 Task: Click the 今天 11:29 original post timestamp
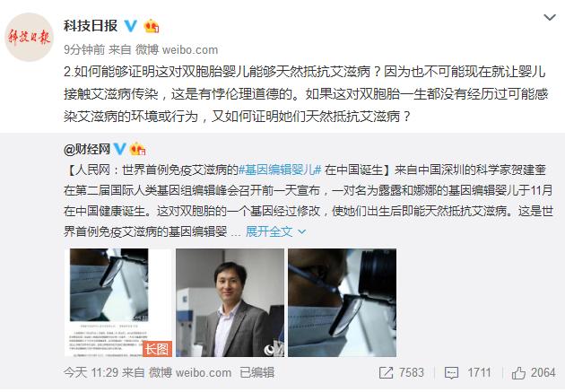91,372
